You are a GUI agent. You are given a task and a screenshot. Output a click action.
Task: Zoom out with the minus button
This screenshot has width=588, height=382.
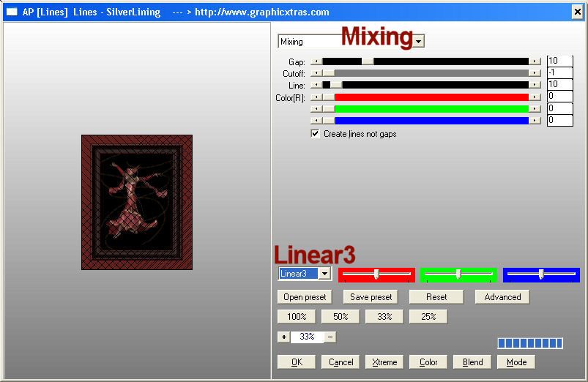coord(330,337)
